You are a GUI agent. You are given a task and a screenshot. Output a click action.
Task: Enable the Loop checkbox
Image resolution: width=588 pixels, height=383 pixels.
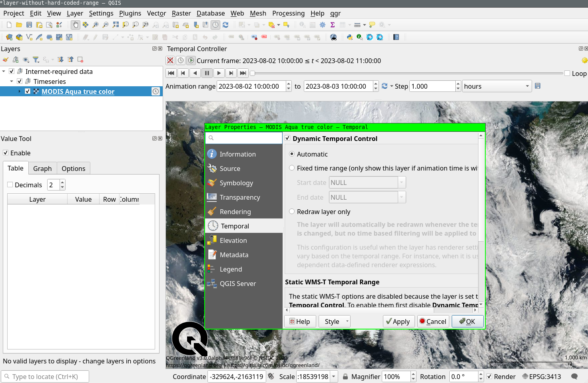pyautogui.click(x=567, y=73)
